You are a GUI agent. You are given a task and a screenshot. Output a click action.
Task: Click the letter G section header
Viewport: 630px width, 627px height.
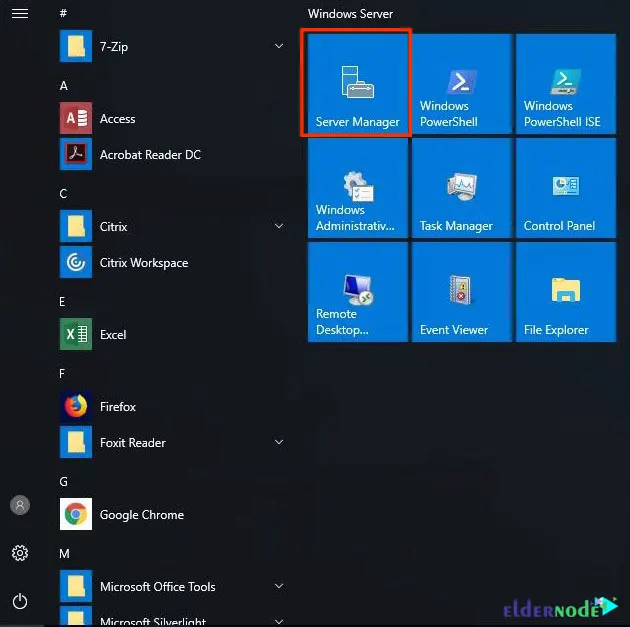coord(63,482)
